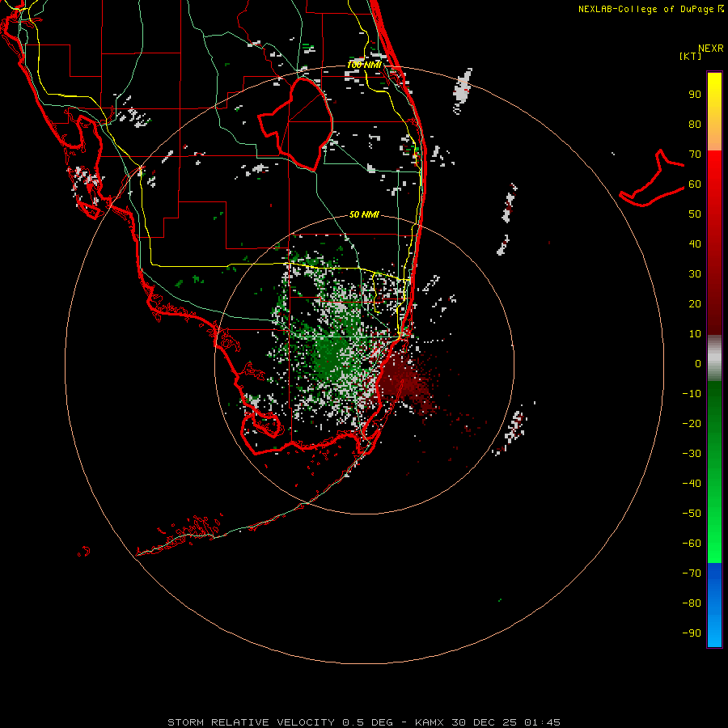This screenshot has height=728, width=728.
Task: Click the positive 60 scale value
Action: pyautogui.click(x=695, y=184)
